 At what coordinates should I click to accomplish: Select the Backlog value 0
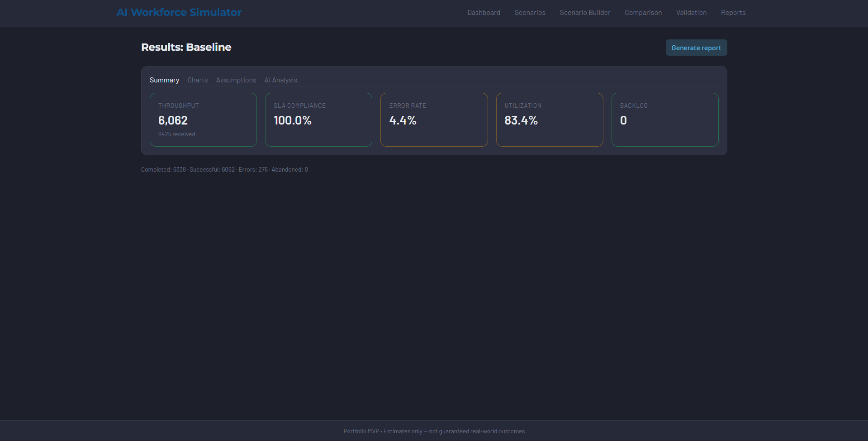pyautogui.click(x=623, y=120)
